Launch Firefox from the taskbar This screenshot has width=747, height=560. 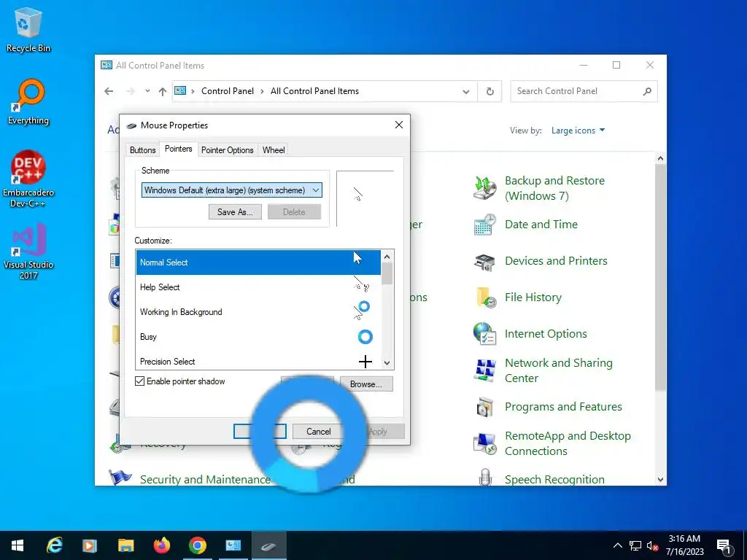[x=161, y=545]
